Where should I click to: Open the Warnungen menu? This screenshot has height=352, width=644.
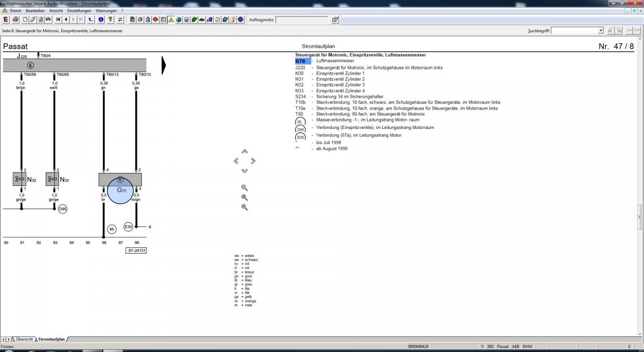point(106,10)
